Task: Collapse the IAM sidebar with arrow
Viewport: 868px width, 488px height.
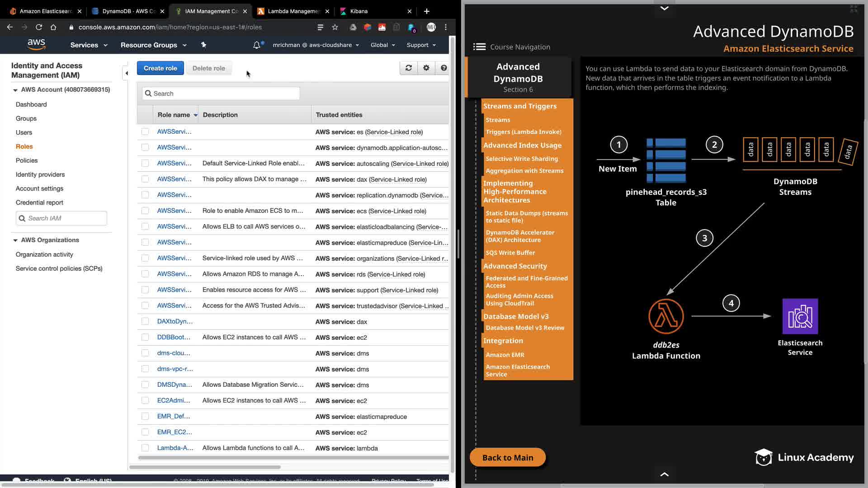Action: (127, 73)
